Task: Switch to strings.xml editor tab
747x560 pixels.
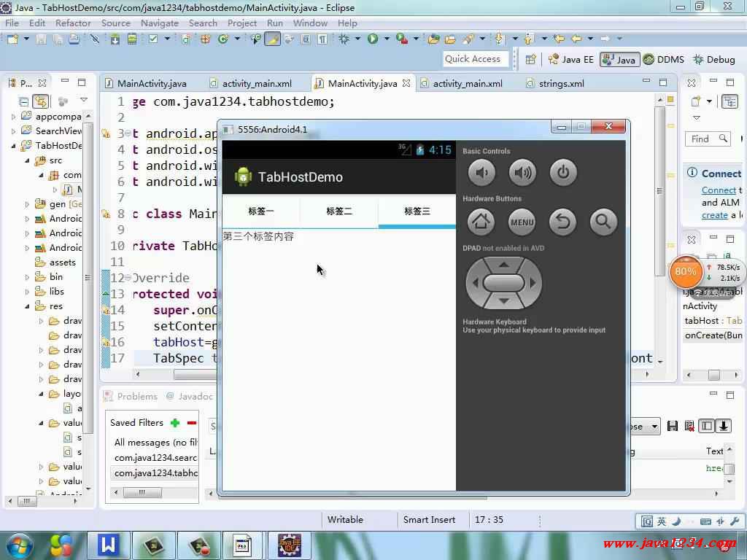Action: [x=555, y=83]
